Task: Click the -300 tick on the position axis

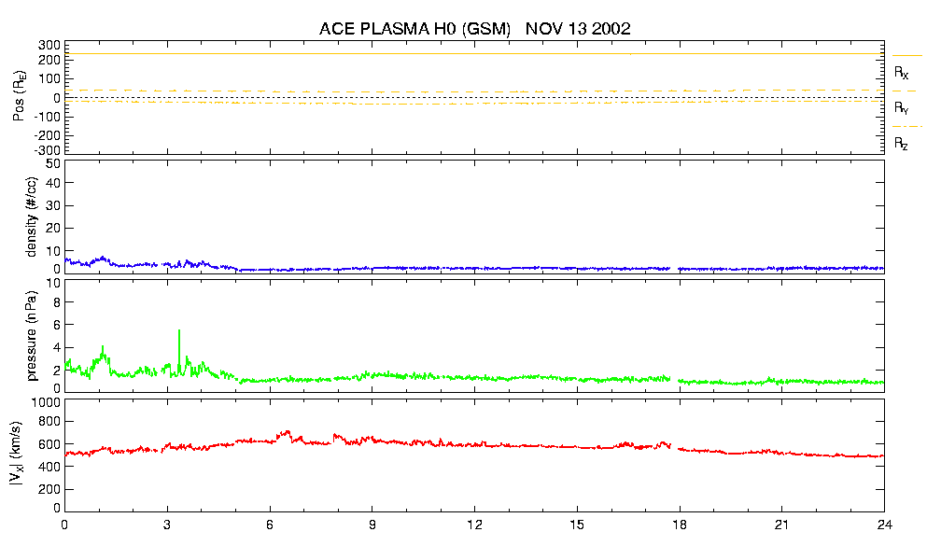Action: tap(48, 149)
